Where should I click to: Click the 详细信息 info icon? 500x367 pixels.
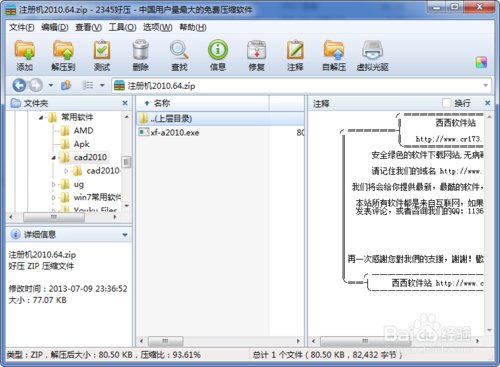(15, 234)
